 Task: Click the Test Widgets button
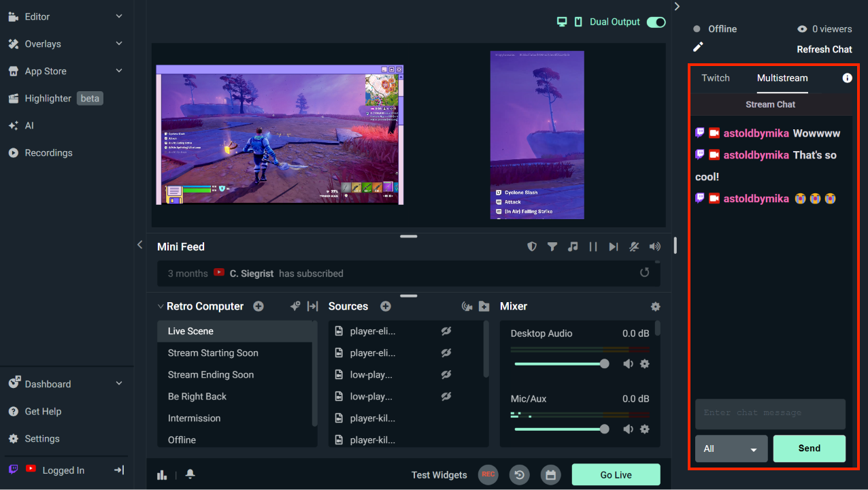pos(439,475)
